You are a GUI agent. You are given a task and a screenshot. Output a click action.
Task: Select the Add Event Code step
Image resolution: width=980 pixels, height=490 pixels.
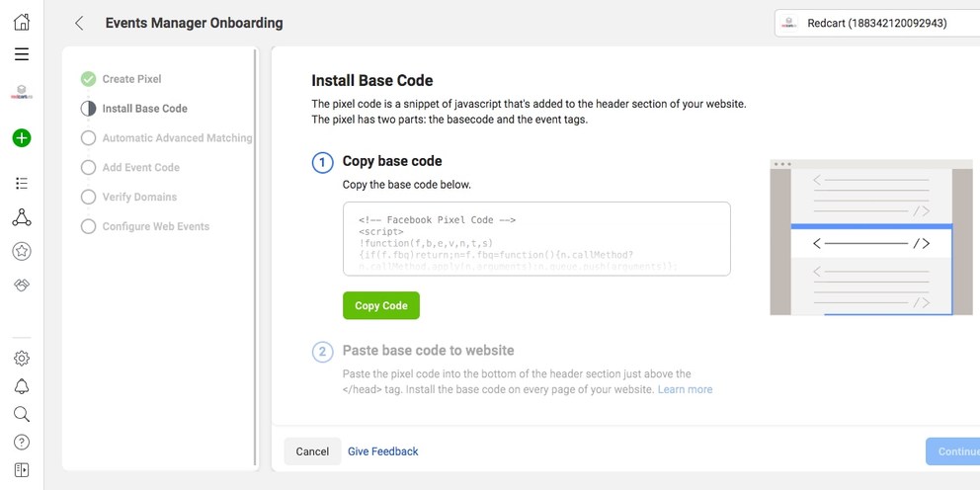click(x=140, y=168)
